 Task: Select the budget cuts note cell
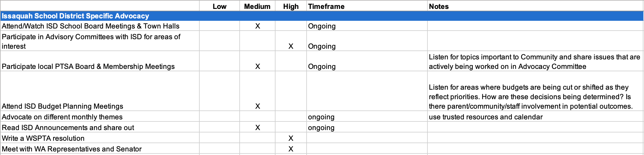tap(535, 91)
